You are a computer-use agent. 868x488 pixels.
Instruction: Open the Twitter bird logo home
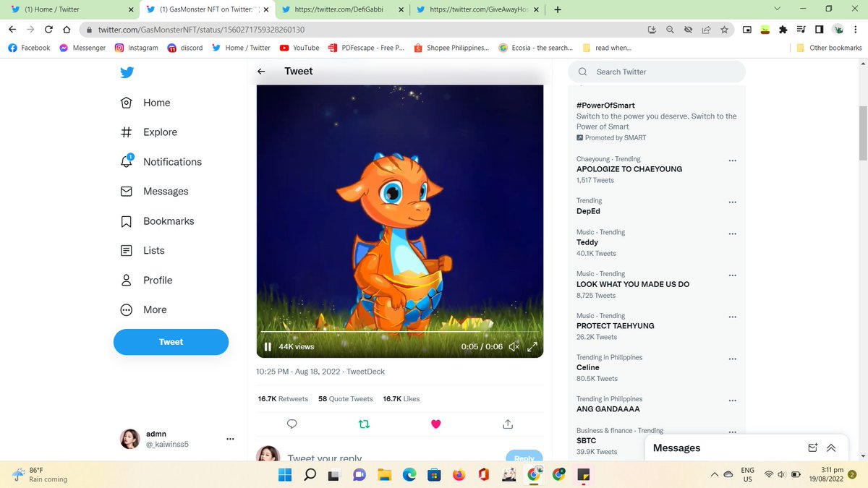pyautogui.click(x=127, y=72)
